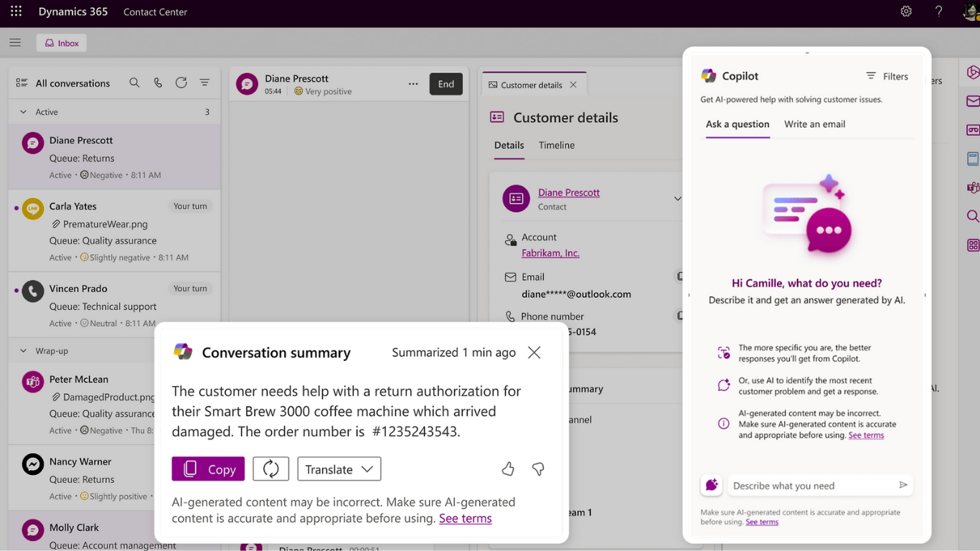The width and height of the screenshot is (980, 551).
Task: Give thumbs down to the summary
Action: pos(538,468)
